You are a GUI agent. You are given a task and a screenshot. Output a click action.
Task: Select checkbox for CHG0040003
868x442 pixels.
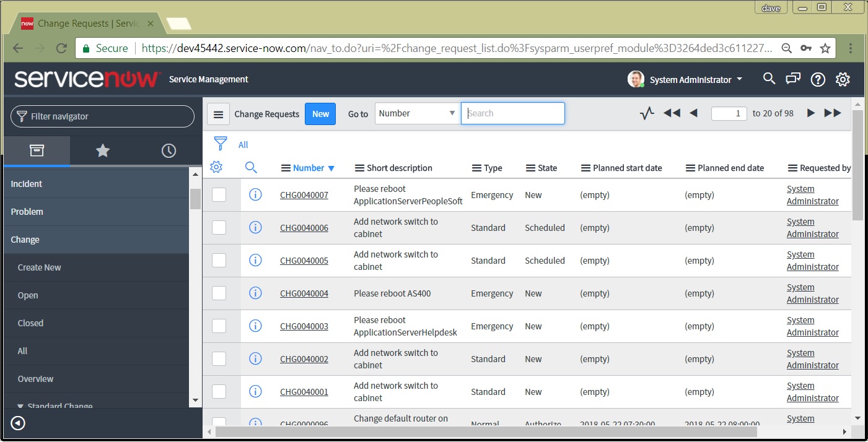coord(219,326)
